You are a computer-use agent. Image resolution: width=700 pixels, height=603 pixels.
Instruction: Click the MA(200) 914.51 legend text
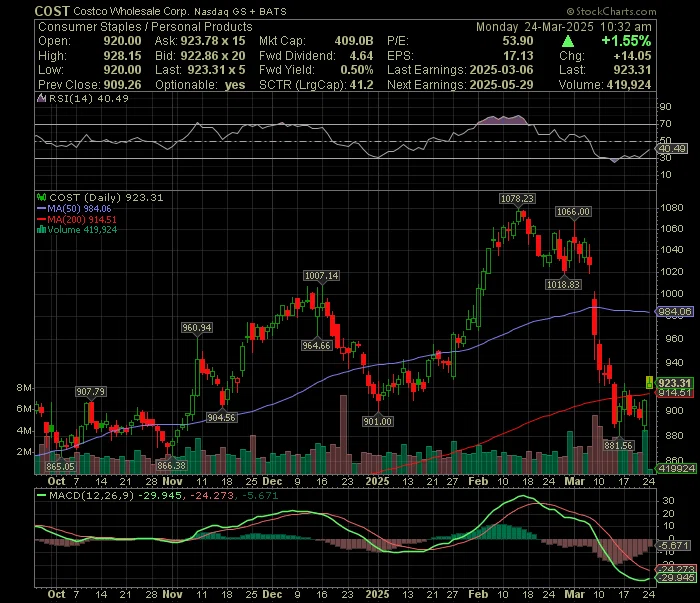82,219
